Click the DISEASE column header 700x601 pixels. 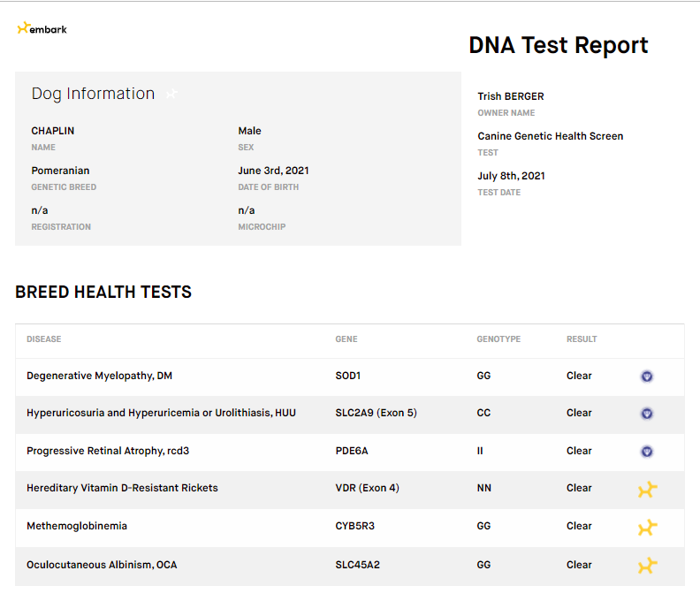(x=44, y=339)
